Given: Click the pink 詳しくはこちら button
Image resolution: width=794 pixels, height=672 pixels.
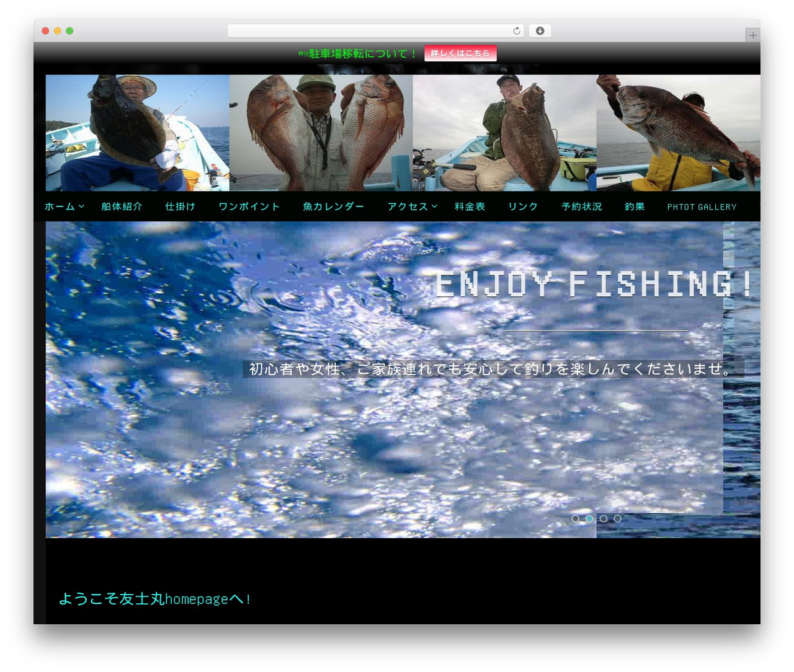Looking at the screenshot, I should pos(460,53).
